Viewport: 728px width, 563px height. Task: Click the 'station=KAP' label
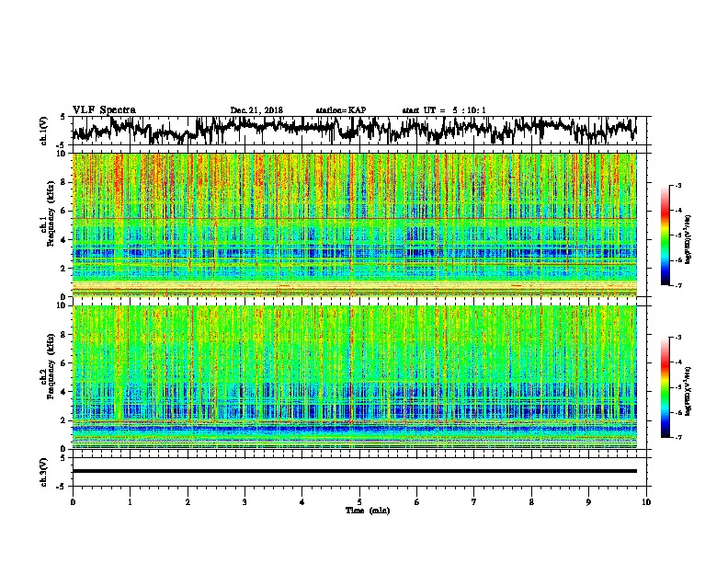[341, 110]
